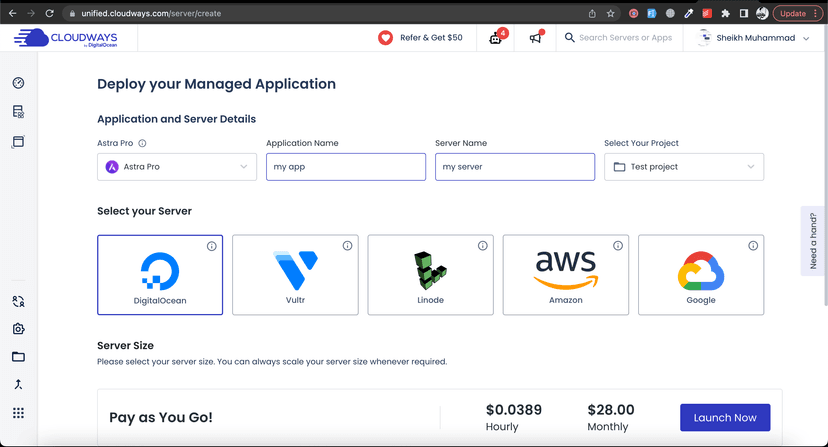The height and width of the screenshot is (447, 828).
Task: Reload the page in browser
Action: click(49, 13)
